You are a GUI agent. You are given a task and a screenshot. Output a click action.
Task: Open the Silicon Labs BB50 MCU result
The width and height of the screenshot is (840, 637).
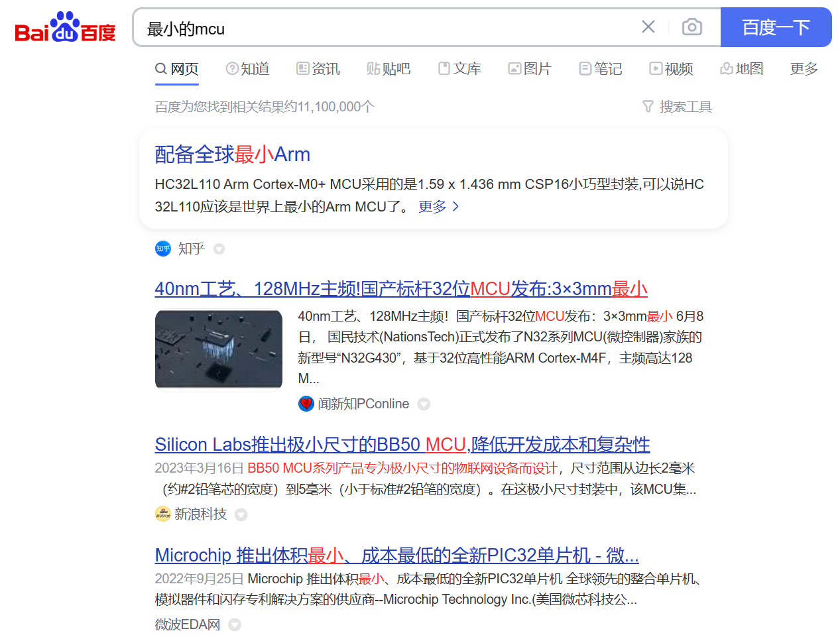[x=402, y=444]
